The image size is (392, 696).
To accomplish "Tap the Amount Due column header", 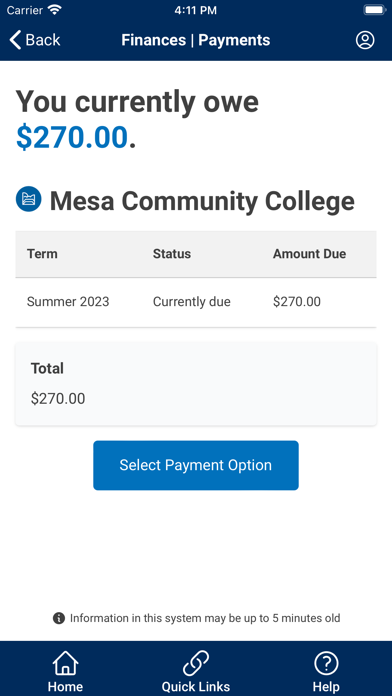I will 309,254.
